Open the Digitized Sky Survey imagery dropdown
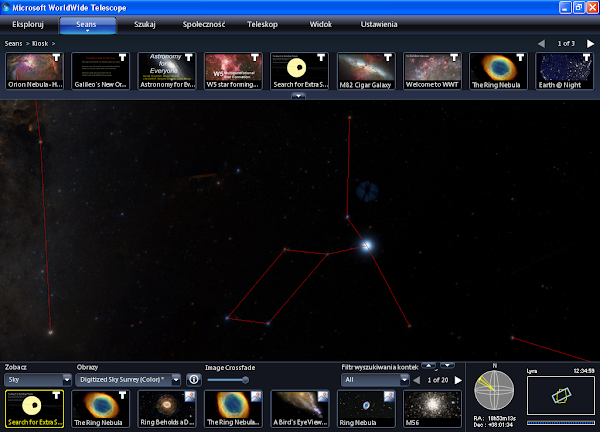Image resolution: width=600 pixels, height=432 pixels. [x=128, y=380]
